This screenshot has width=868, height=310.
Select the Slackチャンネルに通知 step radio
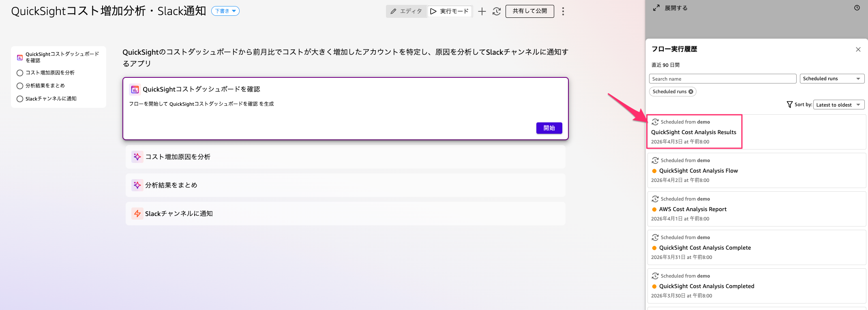[20, 99]
